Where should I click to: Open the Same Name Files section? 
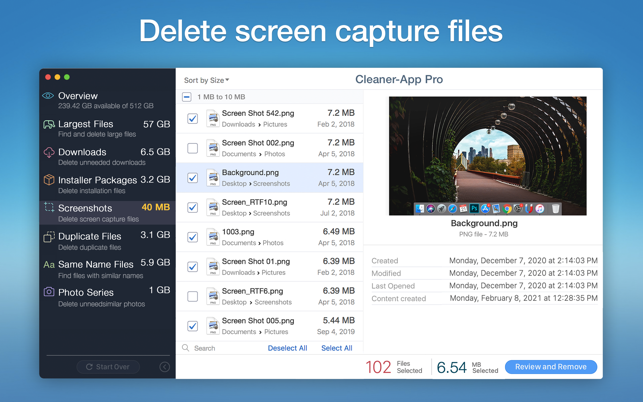[x=107, y=269]
